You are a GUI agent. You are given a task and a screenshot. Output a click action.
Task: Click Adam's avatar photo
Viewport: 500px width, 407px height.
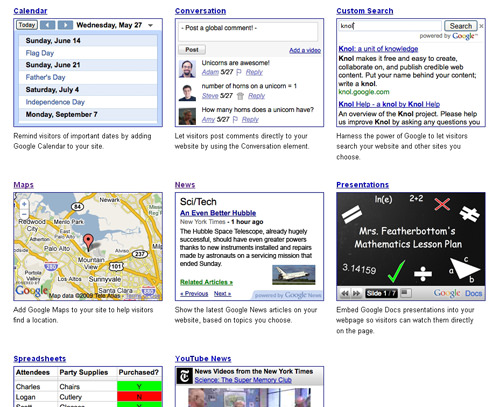187,69
